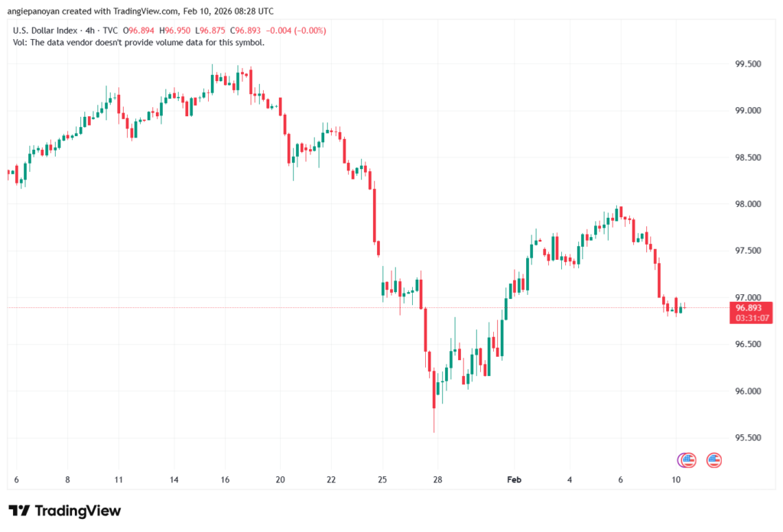The width and height of the screenshot is (783, 532).
Task: Click the 03:31:07 candle countdown timer
Action: pos(751,317)
